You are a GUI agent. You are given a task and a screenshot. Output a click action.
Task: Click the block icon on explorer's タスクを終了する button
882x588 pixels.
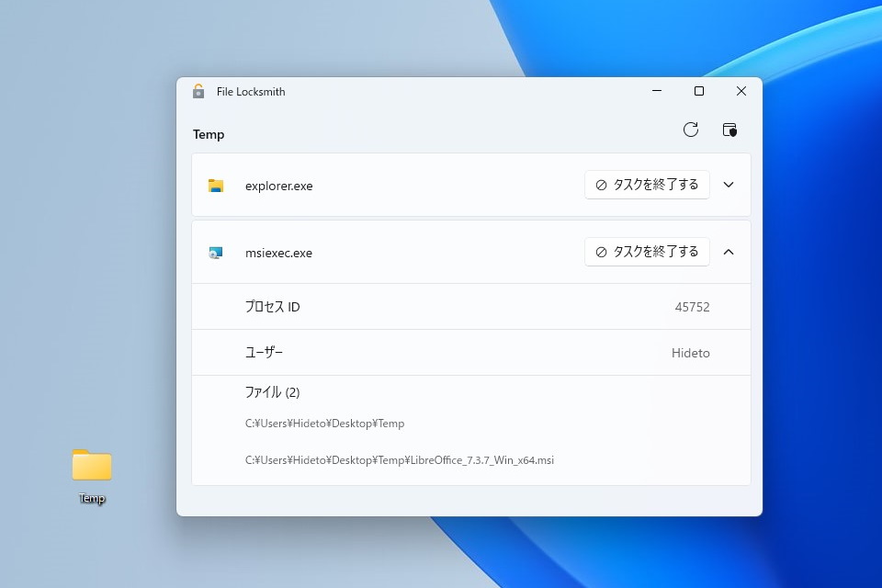[x=602, y=184]
